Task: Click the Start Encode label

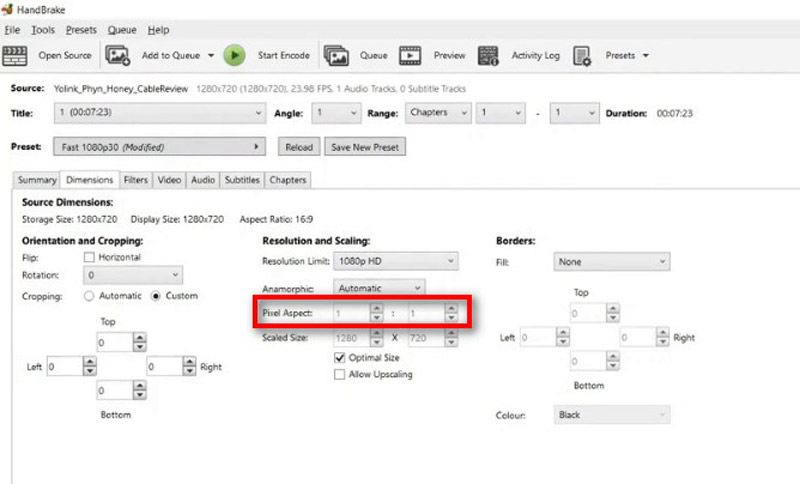Action: 284,56
